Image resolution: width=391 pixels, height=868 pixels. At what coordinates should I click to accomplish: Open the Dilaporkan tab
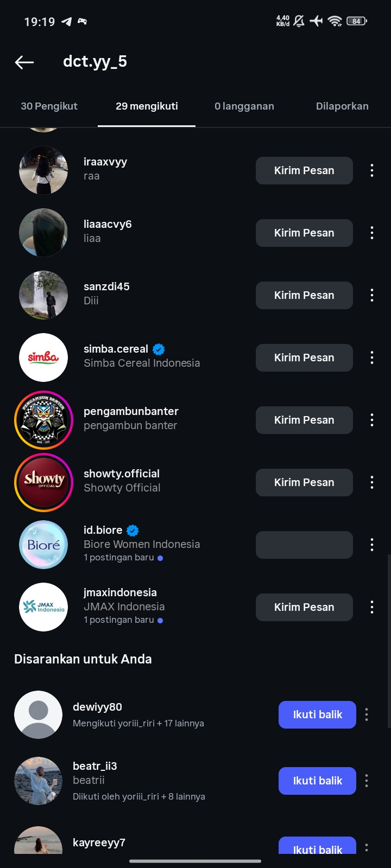(x=342, y=106)
